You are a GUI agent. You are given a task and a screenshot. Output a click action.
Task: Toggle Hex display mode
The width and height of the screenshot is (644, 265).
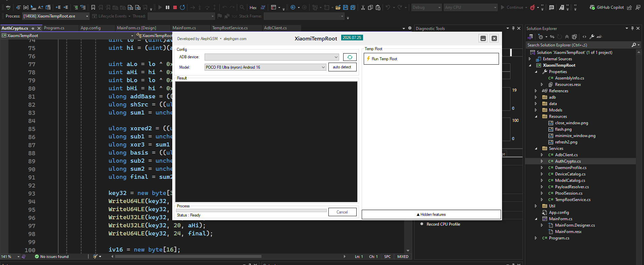[x=253, y=7]
